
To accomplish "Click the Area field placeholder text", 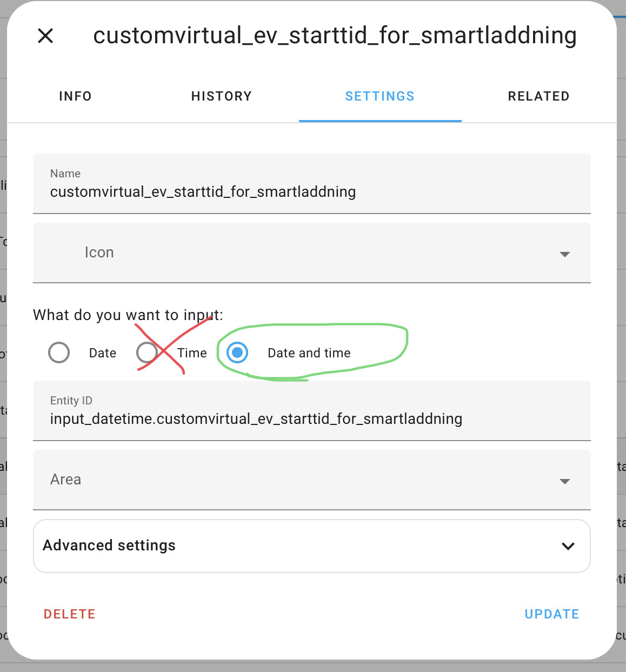I will (65, 480).
